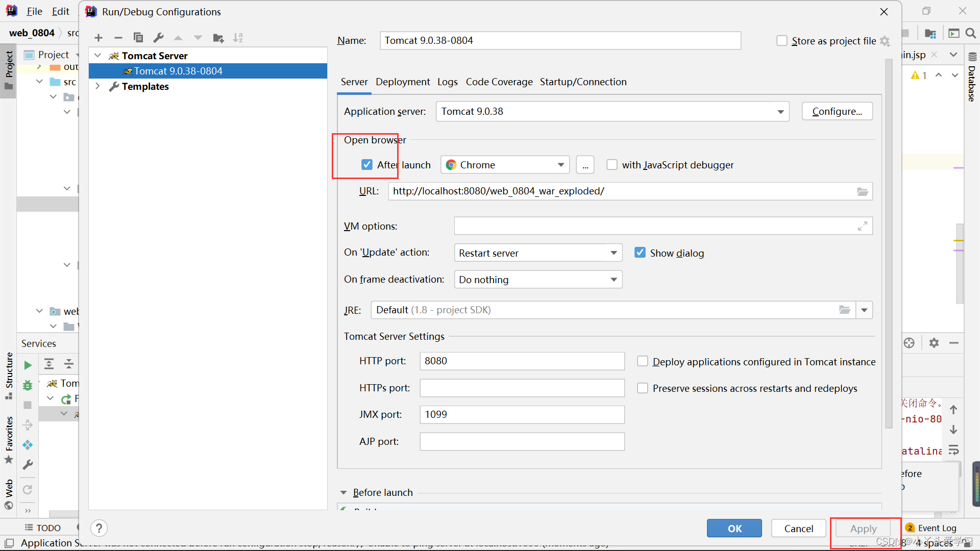Select Tomcat 9.0.38-0804 configuration
Image resolution: width=980 pixels, height=551 pixels.
tap(208, 71)
